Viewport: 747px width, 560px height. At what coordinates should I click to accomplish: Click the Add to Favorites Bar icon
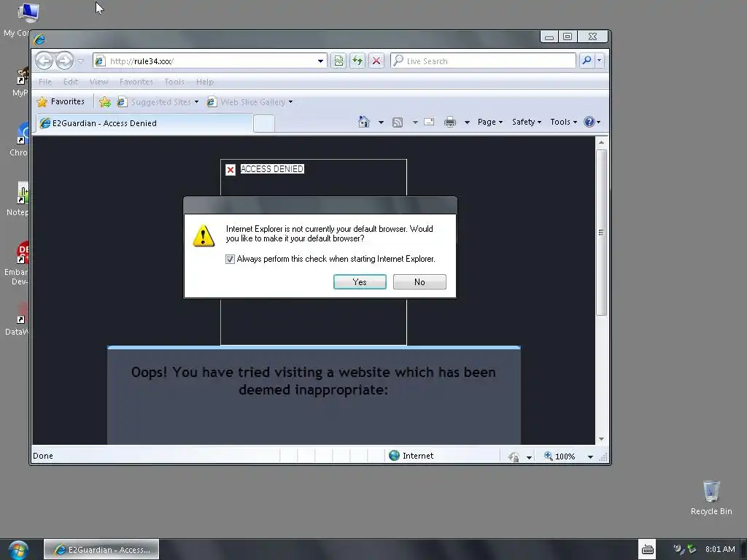(x=105, y=102)
